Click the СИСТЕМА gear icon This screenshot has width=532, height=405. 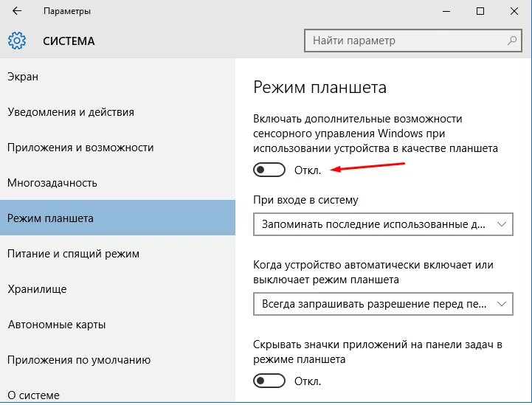[x=17, y=41]
